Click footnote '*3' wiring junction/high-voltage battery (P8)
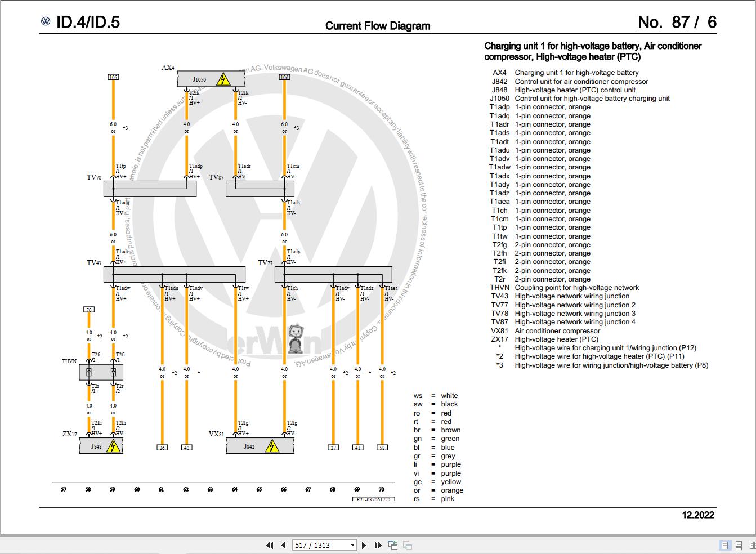This screenshot has width=756, height=554. 602,365
